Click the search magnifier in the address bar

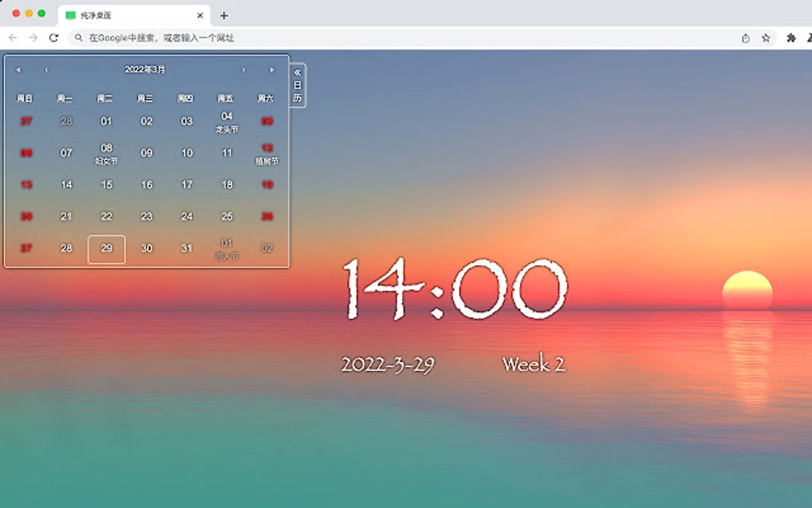78,37
